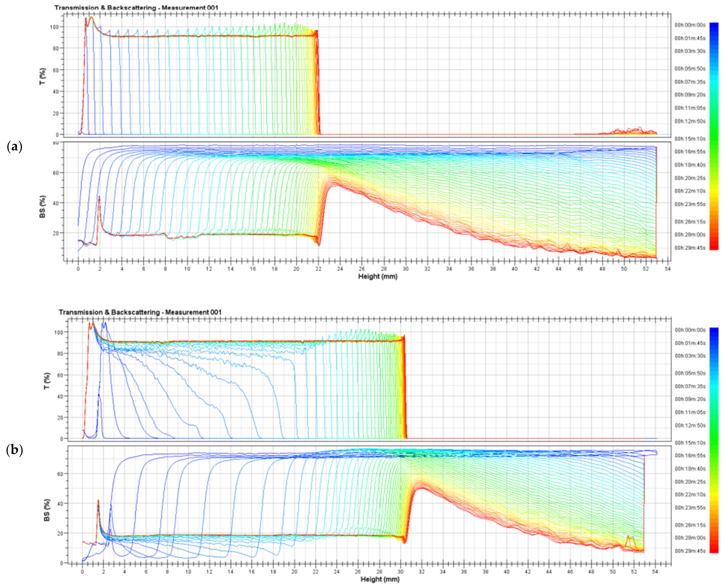The image size is (725, 588).
Task: Pick legend time 00h:16m:55s in chart (b)
Action: [x=690, y=456]
